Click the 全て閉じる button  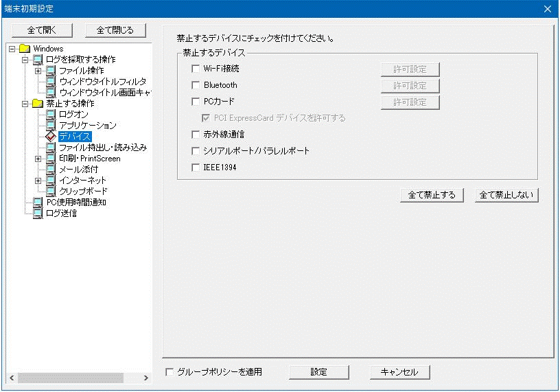(x=115, y=30)
